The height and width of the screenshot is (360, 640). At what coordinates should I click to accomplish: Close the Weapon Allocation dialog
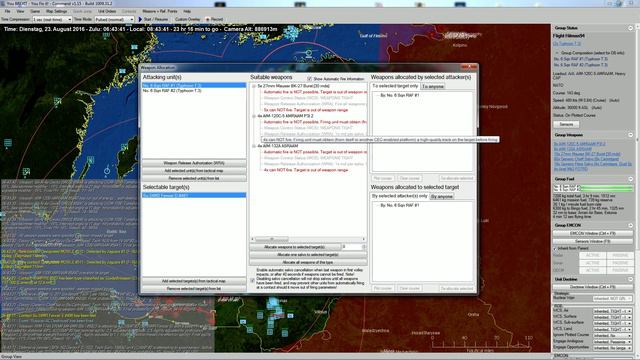pyautogui.click(x=469, y=67)
